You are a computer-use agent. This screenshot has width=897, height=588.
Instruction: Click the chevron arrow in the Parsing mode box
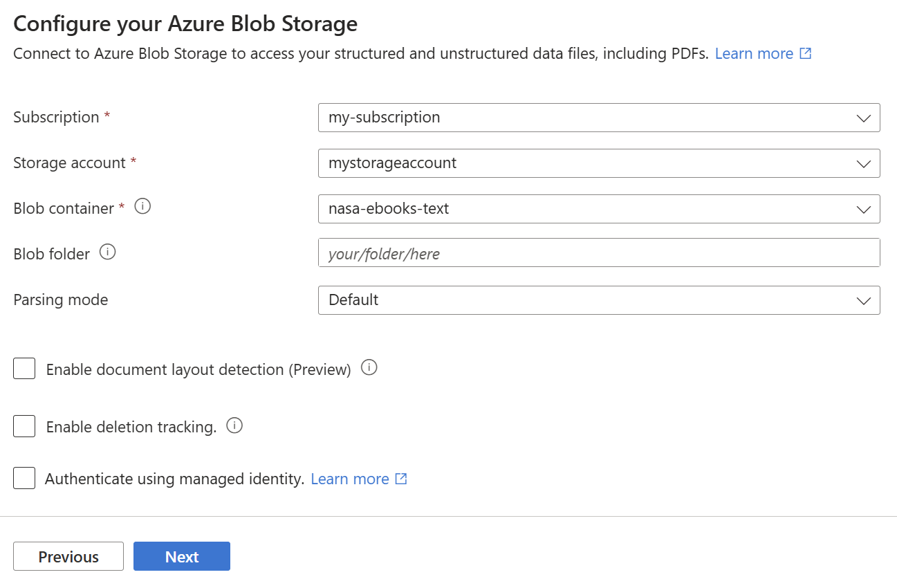863,300
